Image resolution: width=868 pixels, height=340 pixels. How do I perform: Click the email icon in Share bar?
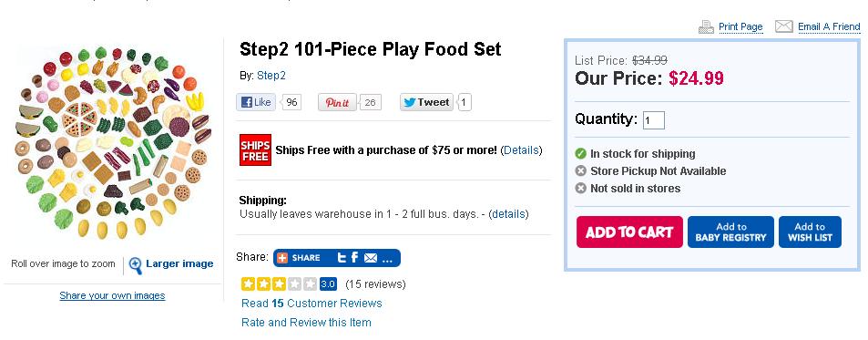(x=371, y=258)
